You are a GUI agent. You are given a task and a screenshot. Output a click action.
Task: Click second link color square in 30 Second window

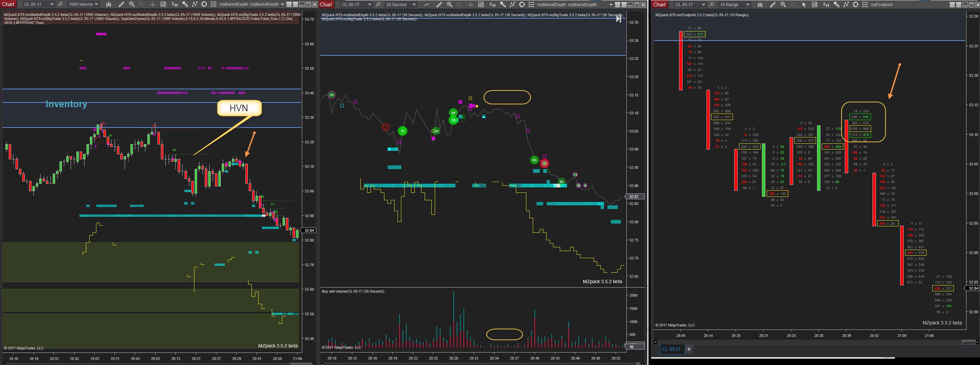pos(624,4)
